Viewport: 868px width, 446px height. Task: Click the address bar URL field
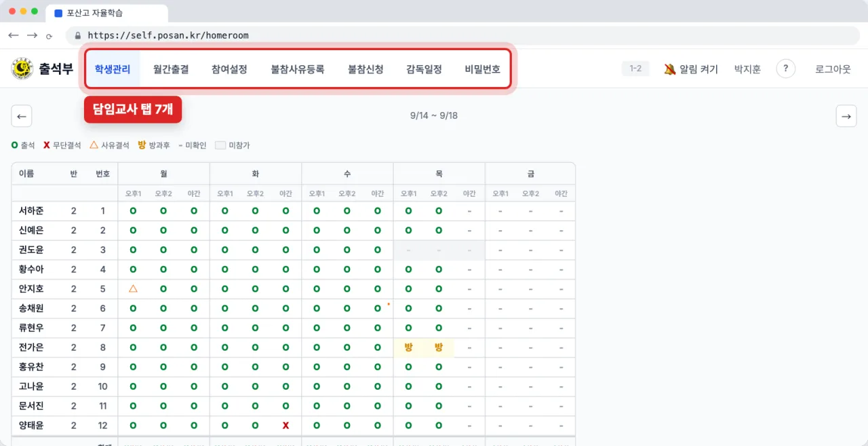click(461, 35)
